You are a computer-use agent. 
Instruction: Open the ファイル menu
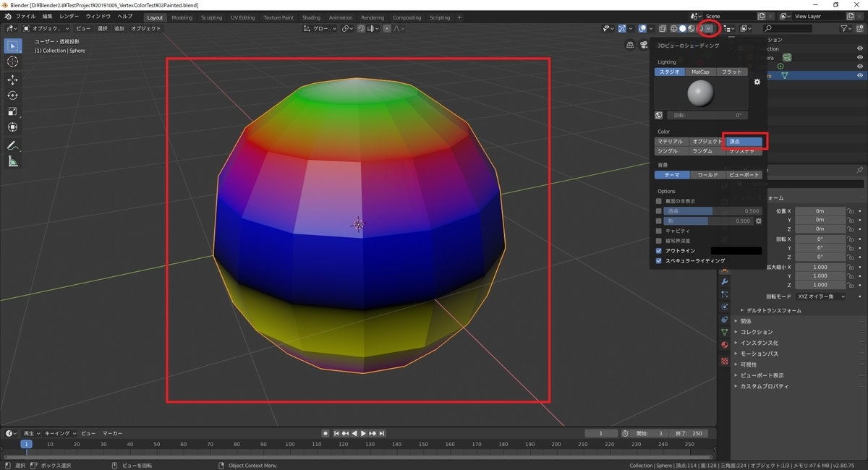tap(25, 16)
